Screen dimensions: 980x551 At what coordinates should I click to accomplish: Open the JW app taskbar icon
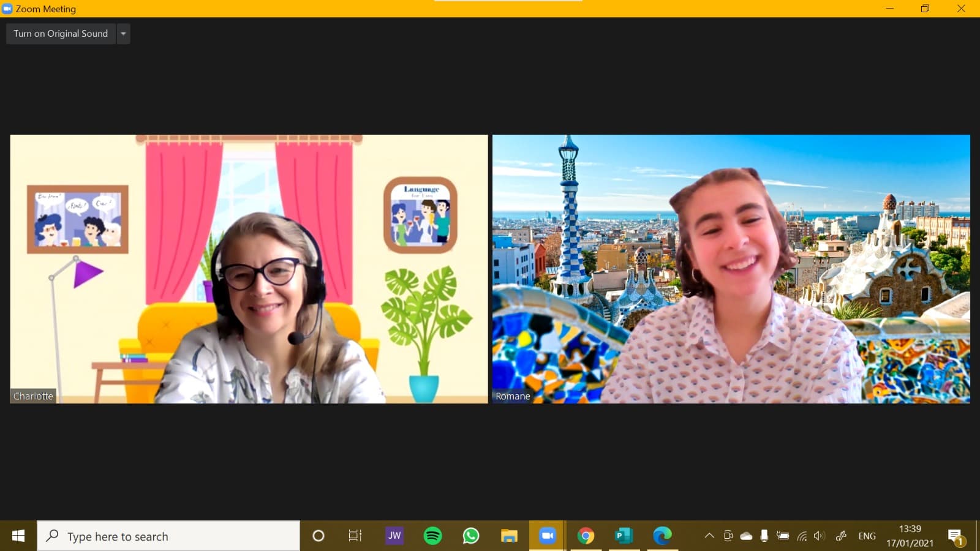tap(394, 536)
